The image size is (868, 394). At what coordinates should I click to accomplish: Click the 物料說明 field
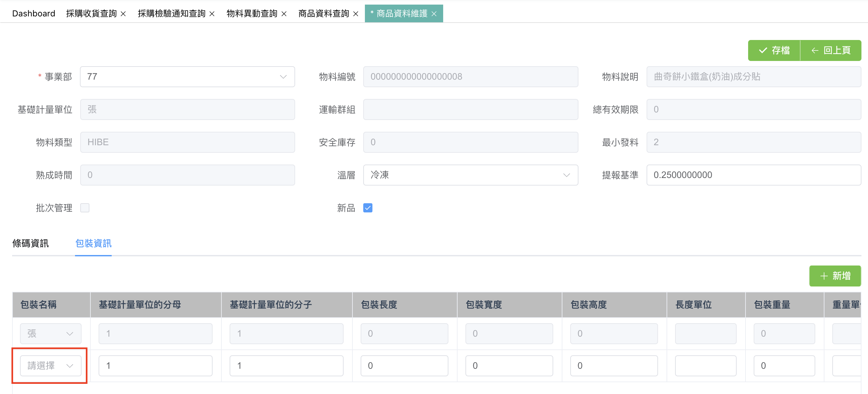(x=754, y=77)
